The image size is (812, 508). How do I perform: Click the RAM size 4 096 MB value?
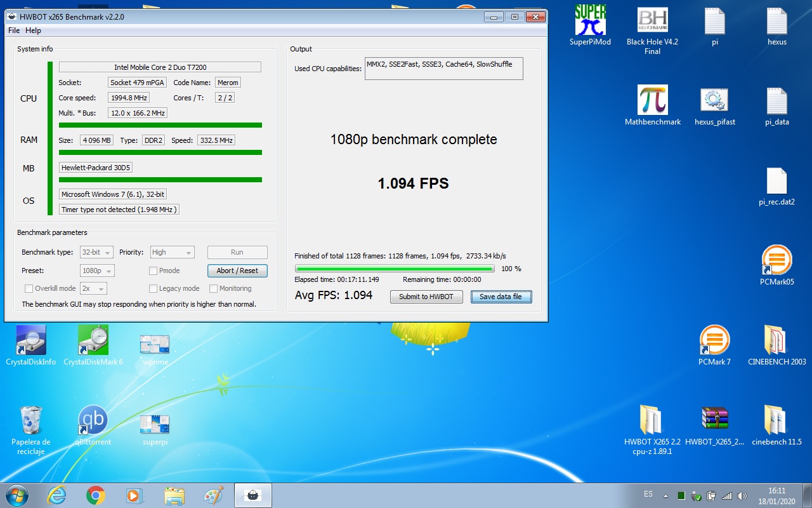pyautogui.click(x=96, y=140)
